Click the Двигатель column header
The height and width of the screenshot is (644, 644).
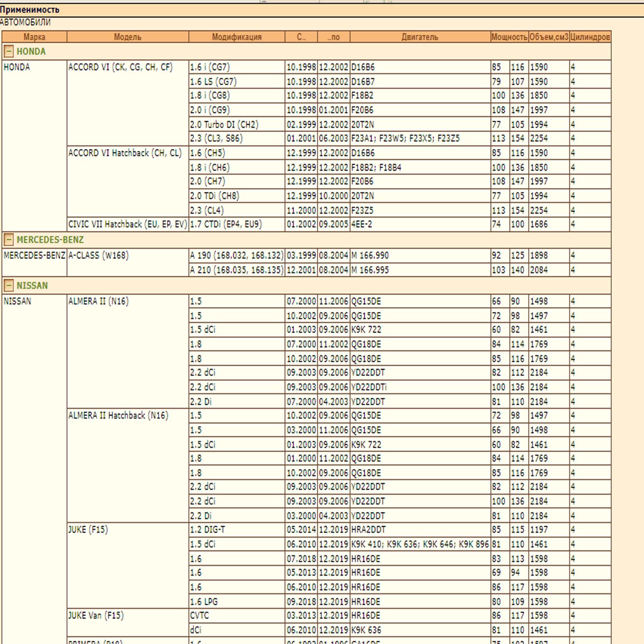tap(420, 37)
